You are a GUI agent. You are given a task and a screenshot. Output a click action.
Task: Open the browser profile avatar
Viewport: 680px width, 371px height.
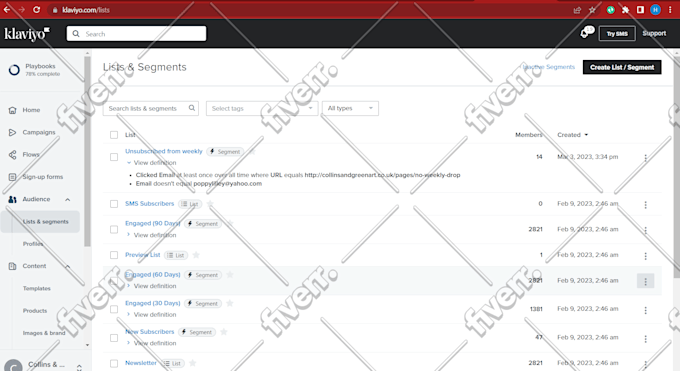[x=655, y=10]
